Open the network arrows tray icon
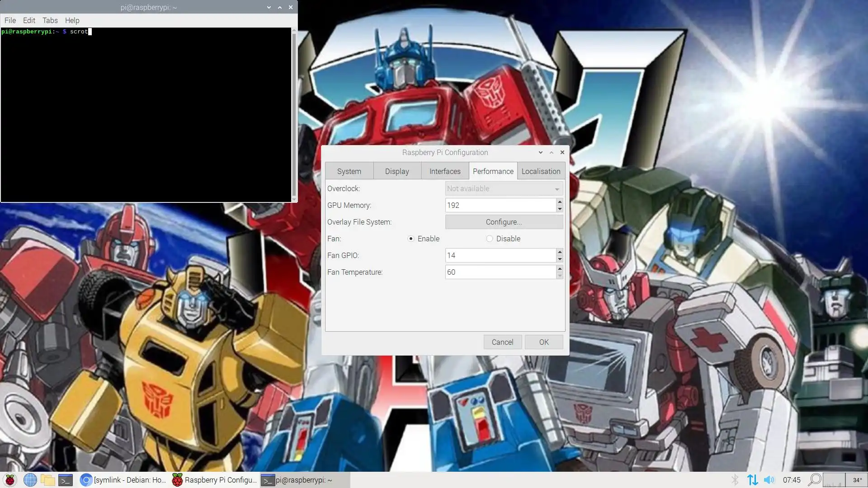The height and width of the screenshot is (488, 868). click(x=752, y=480)
